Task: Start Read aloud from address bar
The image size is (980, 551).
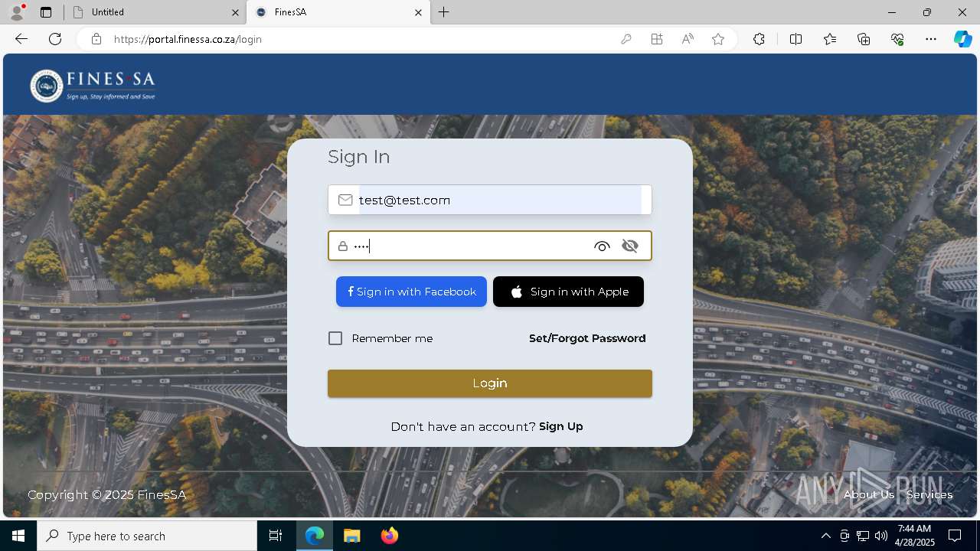Action: (688, 39)
